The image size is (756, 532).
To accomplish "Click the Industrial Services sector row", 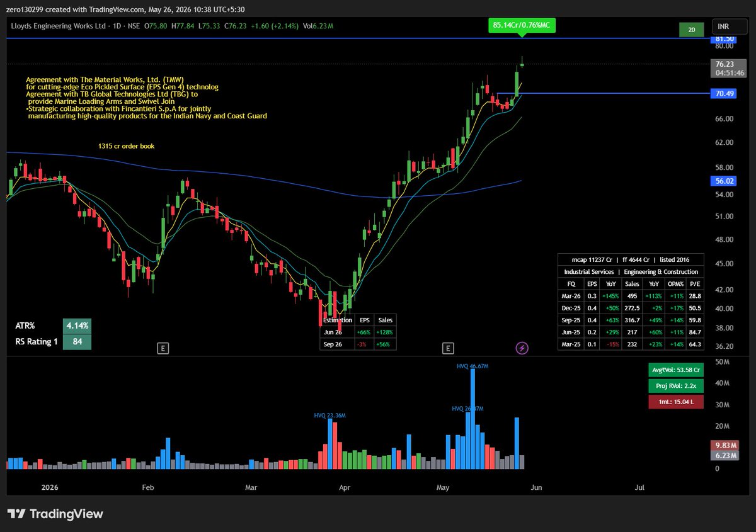I will pyautogui.click(x=631, y=271).
